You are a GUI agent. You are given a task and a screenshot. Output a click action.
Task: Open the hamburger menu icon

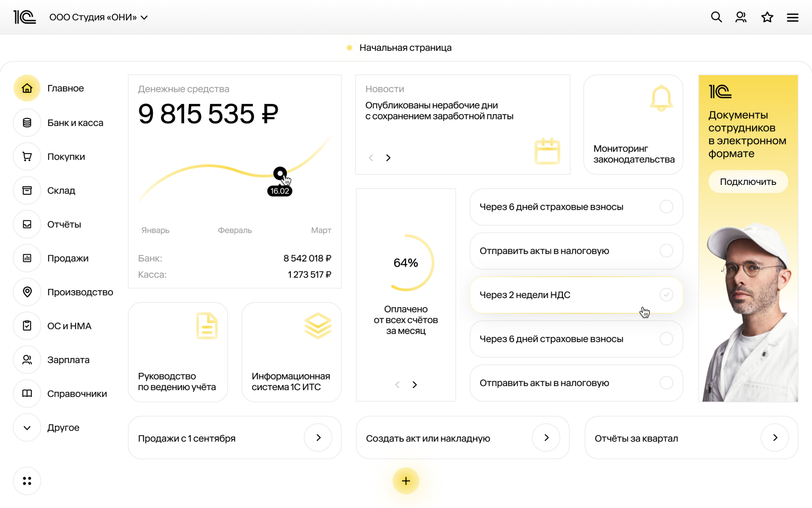(x=793, y=17)
